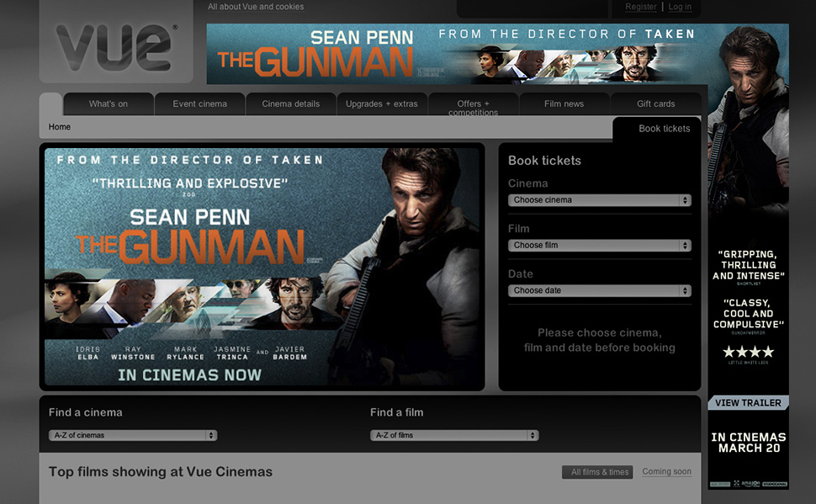
Task: Click the 'IN CINEMAS NOW' text on poster
Action: pyautogui.click(x=189, y=375)
